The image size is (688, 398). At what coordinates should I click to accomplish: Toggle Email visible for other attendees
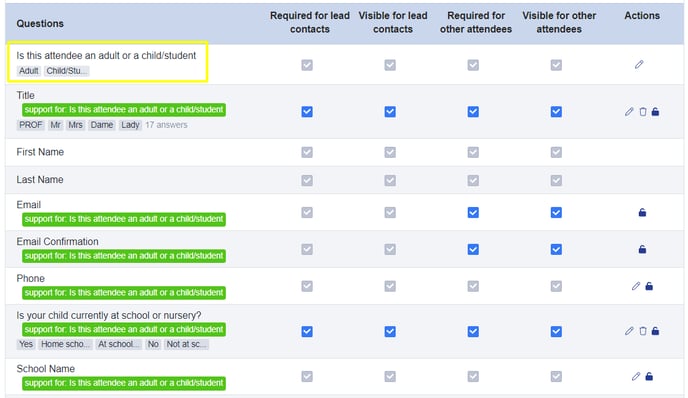556,213
